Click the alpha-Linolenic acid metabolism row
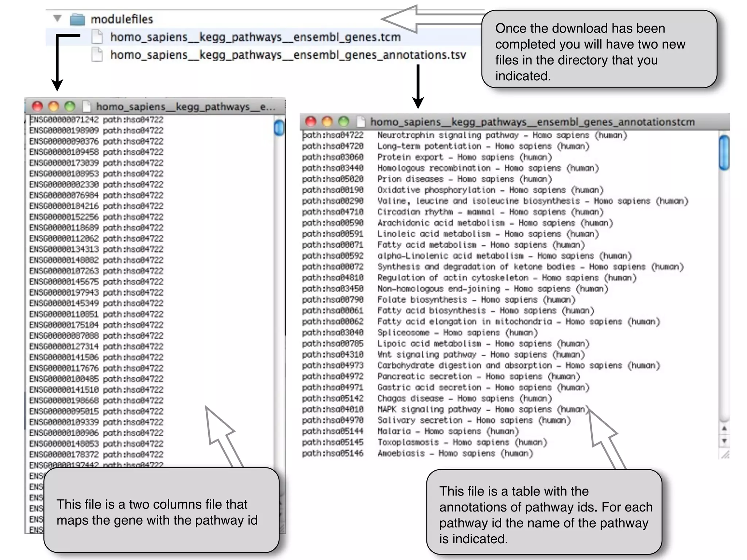This screenshot has width=747, height=560. tap(467, 256)
